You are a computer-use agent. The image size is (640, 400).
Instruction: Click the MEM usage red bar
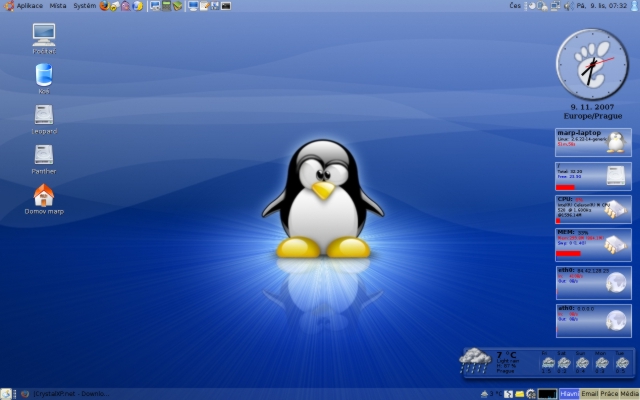click(568, 254)
